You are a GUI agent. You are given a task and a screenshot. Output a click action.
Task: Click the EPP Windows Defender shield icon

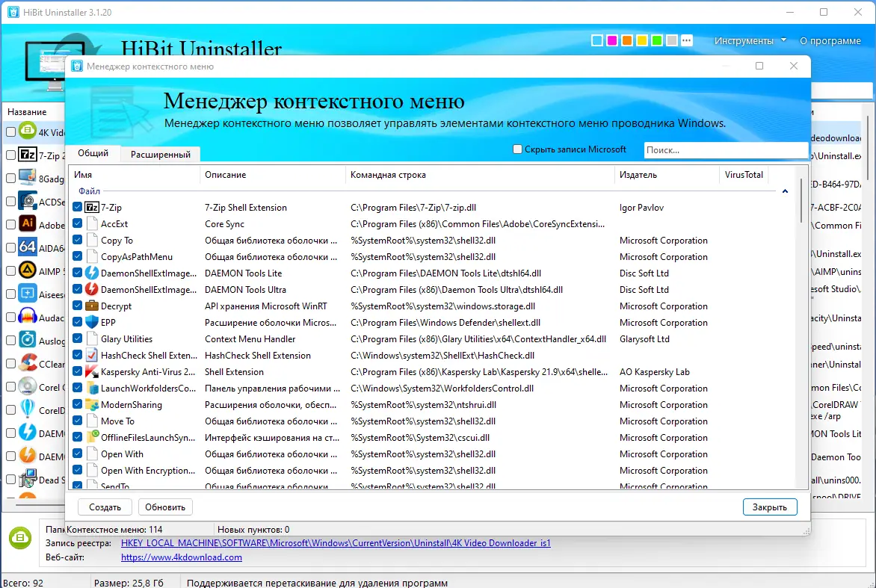pos(92,322)
